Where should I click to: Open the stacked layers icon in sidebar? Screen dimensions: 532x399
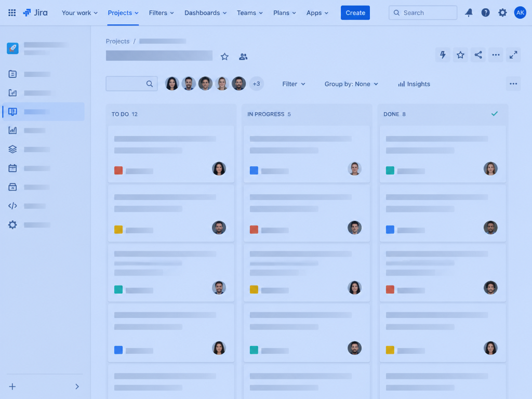12,149
